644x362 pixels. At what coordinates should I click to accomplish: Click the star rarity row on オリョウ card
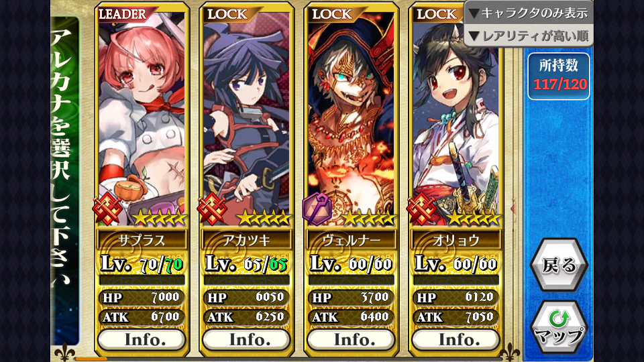(473, 218)
